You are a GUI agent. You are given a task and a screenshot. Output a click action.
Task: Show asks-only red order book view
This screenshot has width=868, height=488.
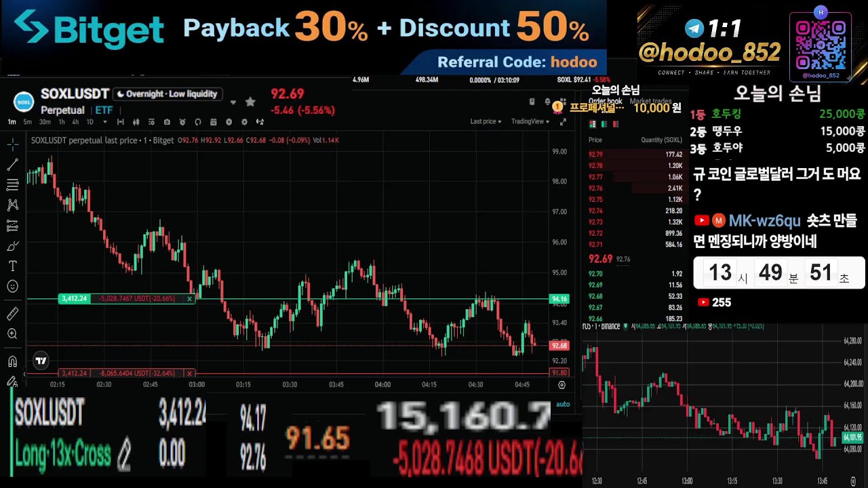point(616,124)
